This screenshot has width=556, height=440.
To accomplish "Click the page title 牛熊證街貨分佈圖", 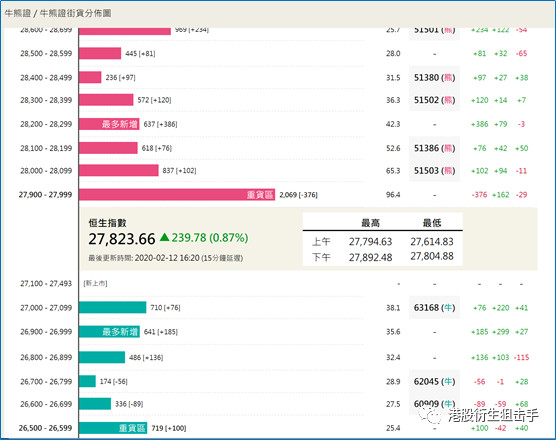I will coord(76,13).
